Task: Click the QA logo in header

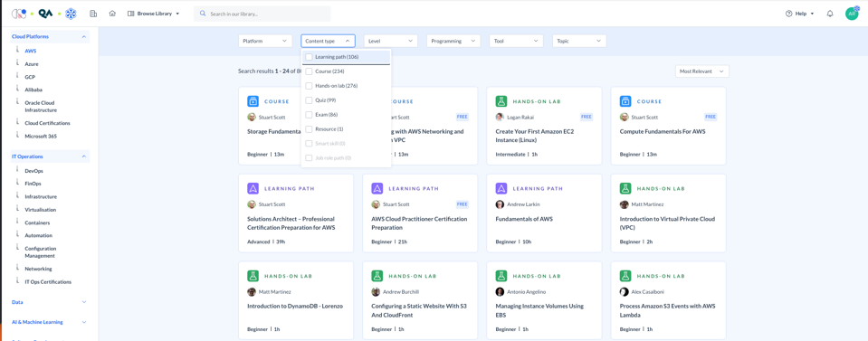Action: click(x=45, y=14)
